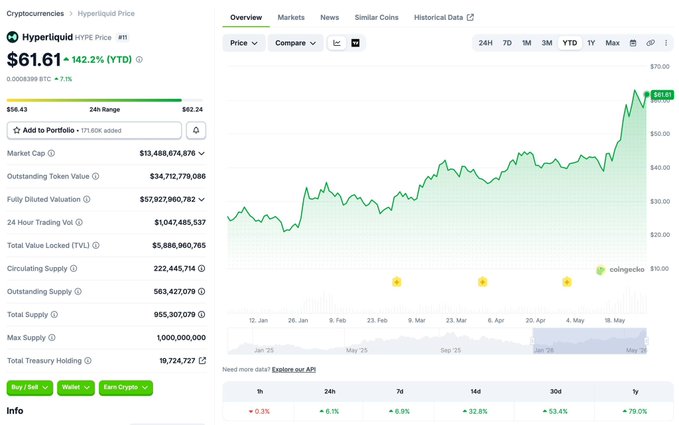679x425 pixels.
Task: Click first yellow news marker on chart
Action: (x=397, y=282)
